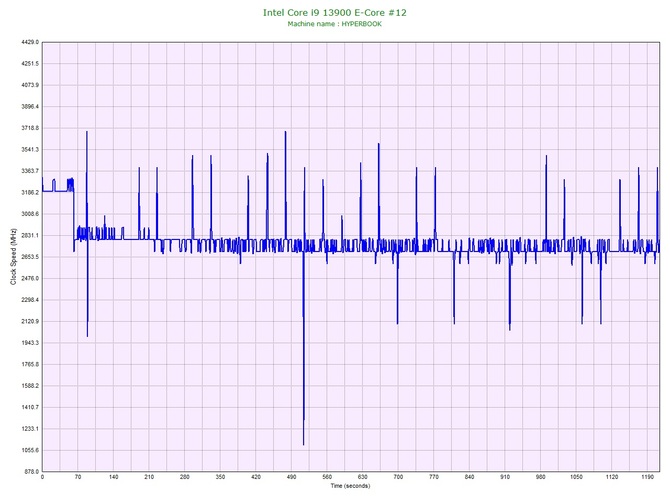Screen dimensions: 670x503
Task: Click the 'Time (seconds)' axis label
Action: 350,486
